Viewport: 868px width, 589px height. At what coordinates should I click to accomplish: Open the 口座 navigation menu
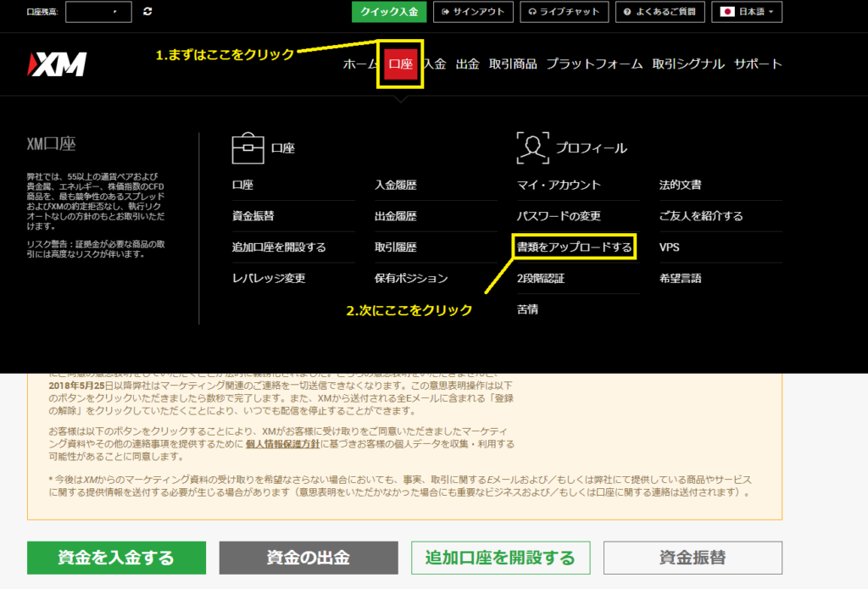click(400, 64)
